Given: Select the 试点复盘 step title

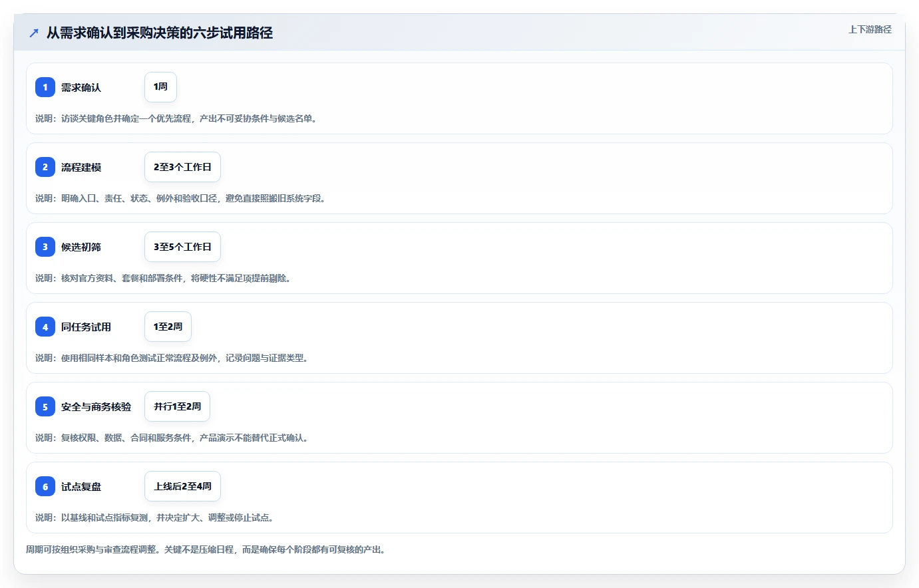Looking at the screenshot, I should 81,486.
